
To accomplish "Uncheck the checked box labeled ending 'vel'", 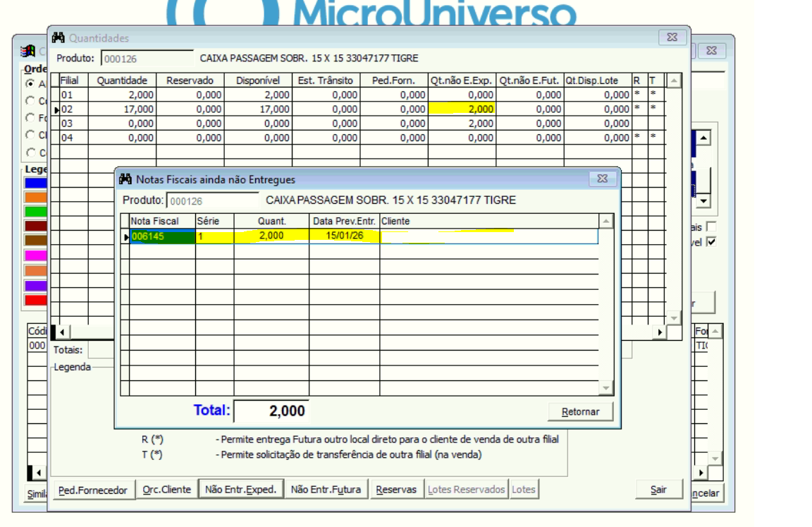I will [711, 242].
